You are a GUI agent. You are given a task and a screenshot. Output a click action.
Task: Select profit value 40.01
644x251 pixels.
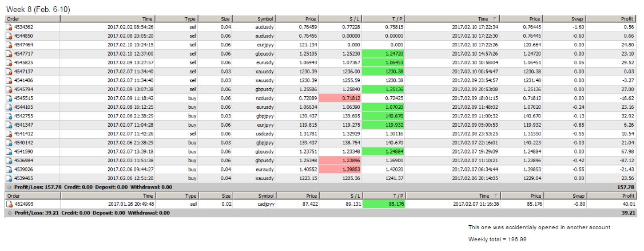(x=629, y=204)
